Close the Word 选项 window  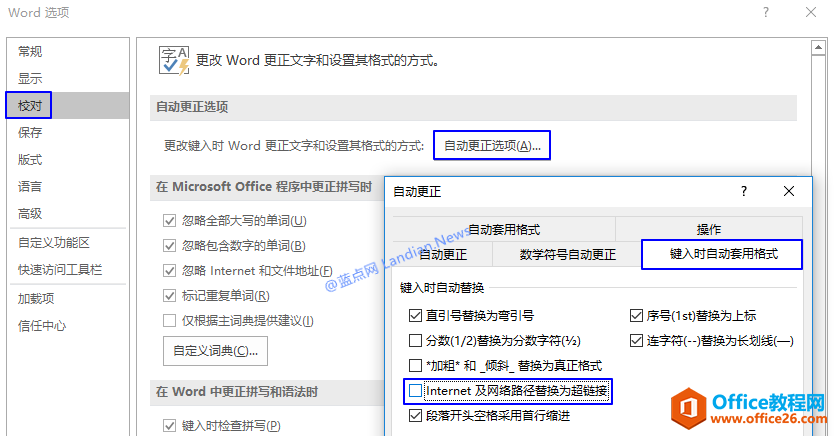pyautogui.click(x=811, y=12)
